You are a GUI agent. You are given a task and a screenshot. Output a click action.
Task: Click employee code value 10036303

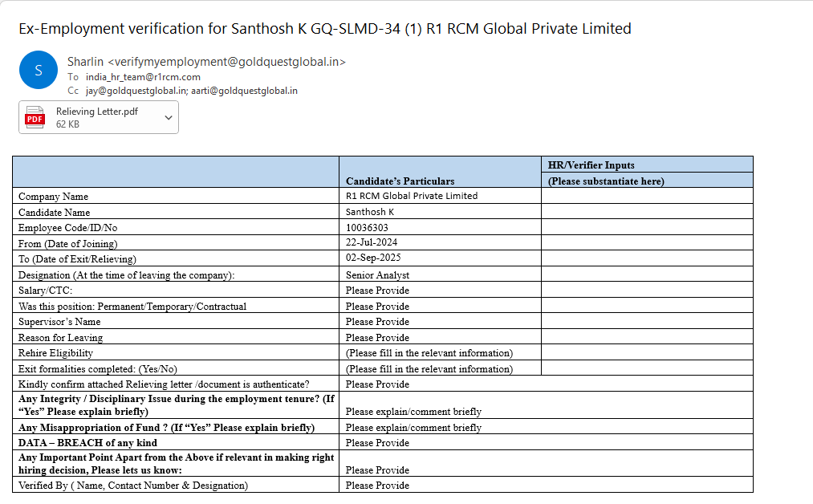pos(367,228)
